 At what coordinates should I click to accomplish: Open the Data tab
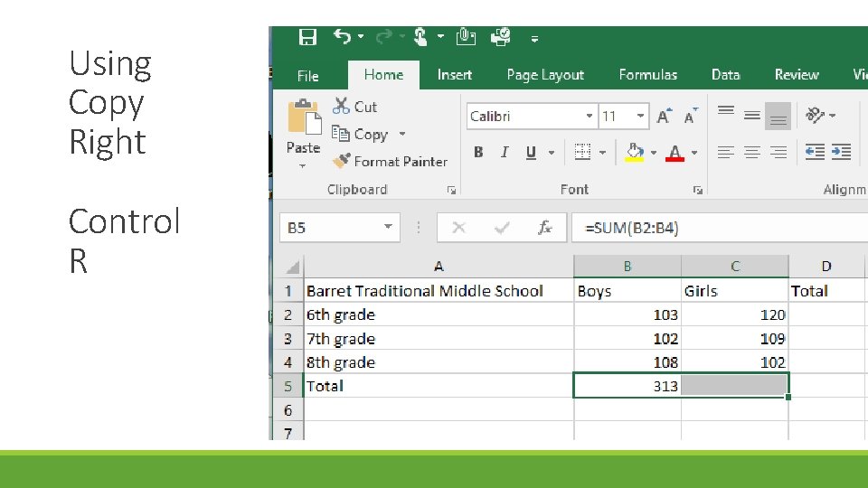[x=725, y=75]
